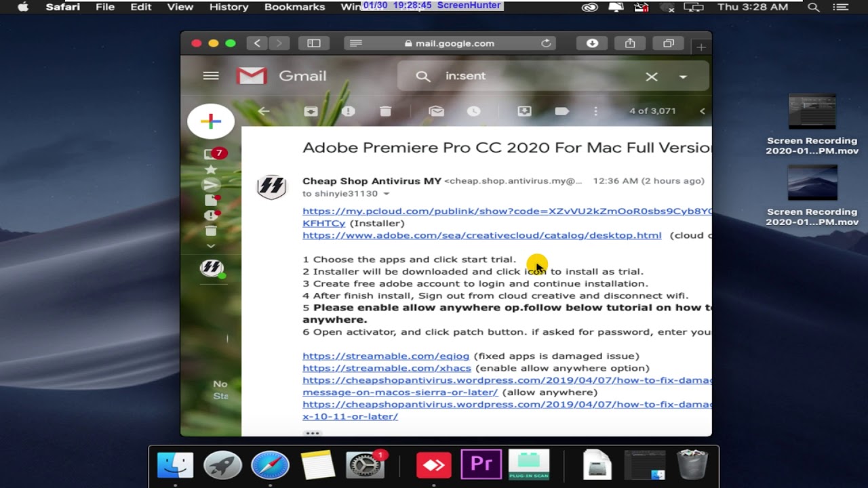Open Drafts icon in Gmail sidebar

point(212,200)
